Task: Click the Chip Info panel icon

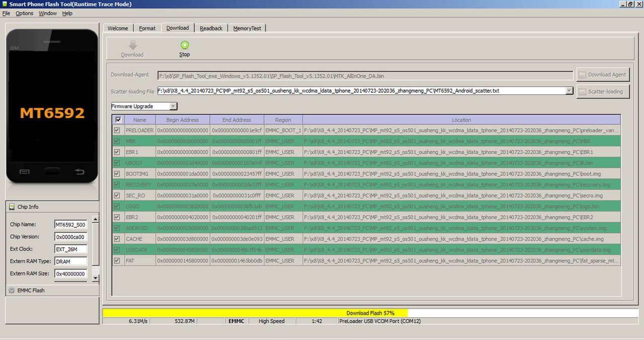Action: tap(12, 207)
